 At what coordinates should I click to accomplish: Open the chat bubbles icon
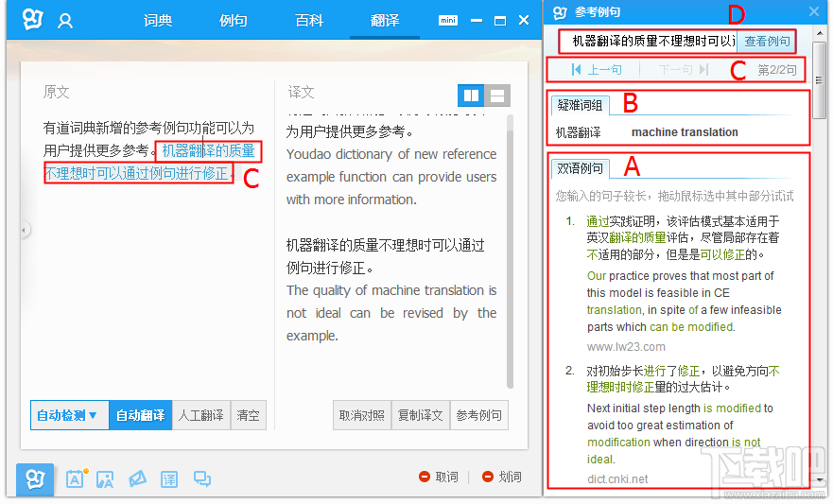click(202, 479)
